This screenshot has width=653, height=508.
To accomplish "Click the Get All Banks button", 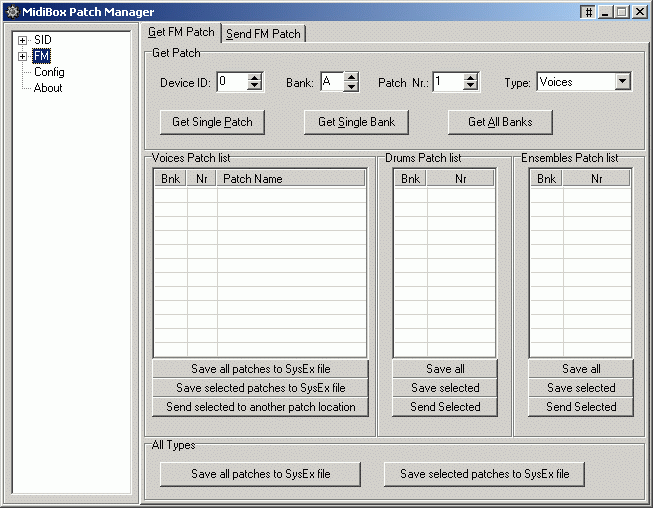I will click(500, 122).
